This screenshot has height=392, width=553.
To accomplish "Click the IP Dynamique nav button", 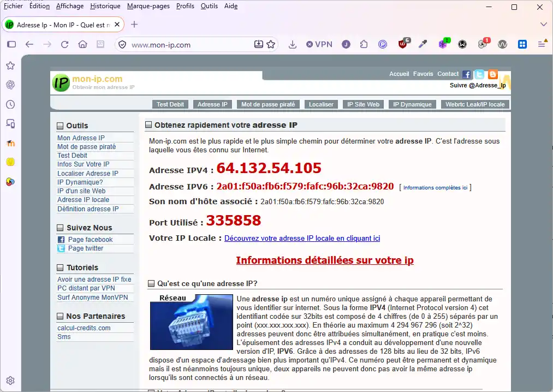I will coord(412,104).
